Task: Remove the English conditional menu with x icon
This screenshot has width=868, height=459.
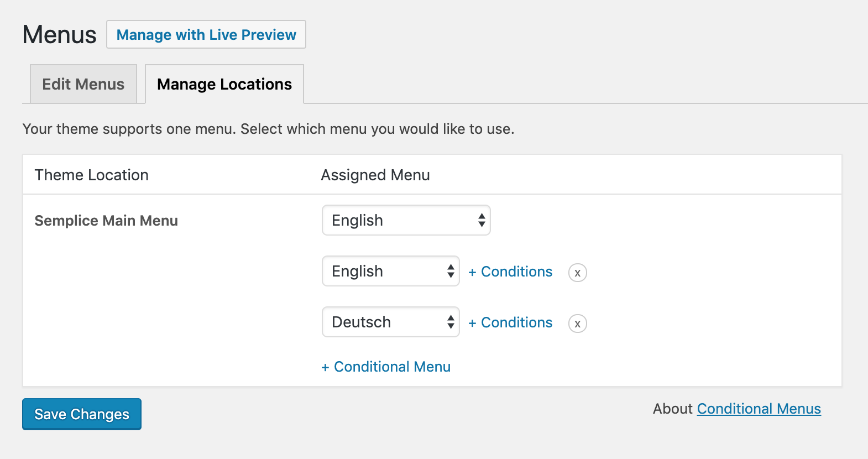Action: [x=577, y=273]
